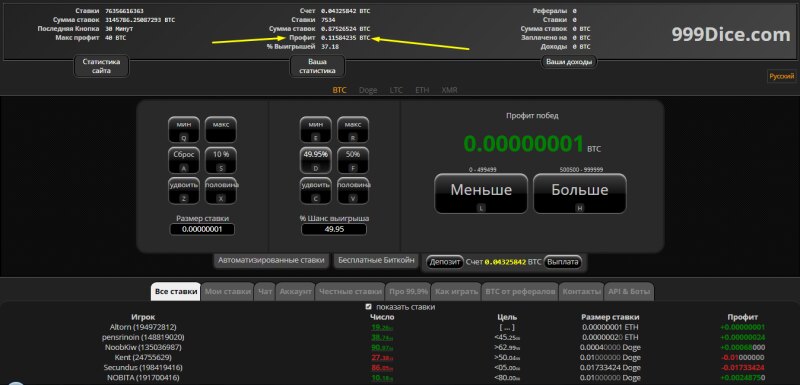Open the Аккаунт tab
The image size is (800, 385).
(x=295, y=292)
